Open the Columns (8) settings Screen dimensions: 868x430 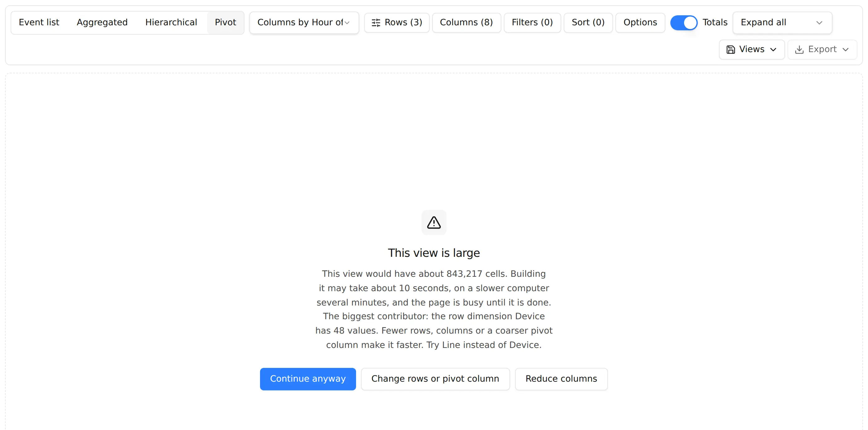[x=466, y=22]
